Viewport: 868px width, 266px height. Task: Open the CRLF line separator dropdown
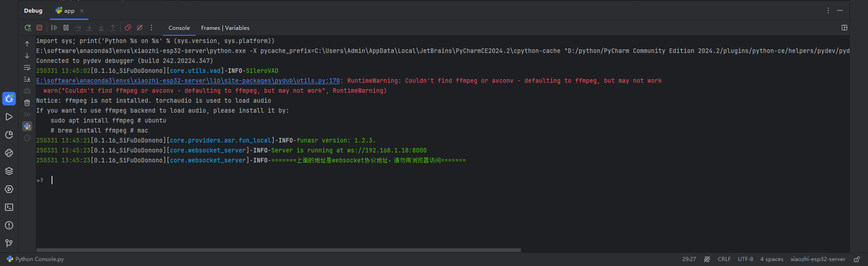724,259
